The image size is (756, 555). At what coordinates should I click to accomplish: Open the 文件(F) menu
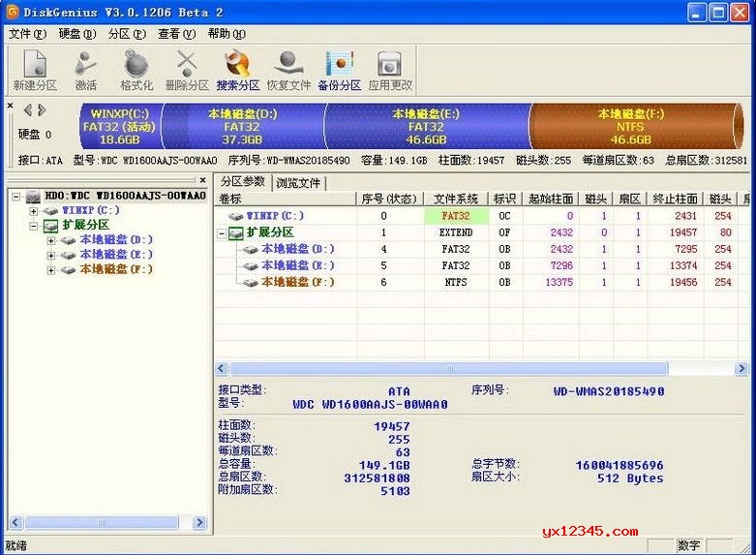click(27, 34)
